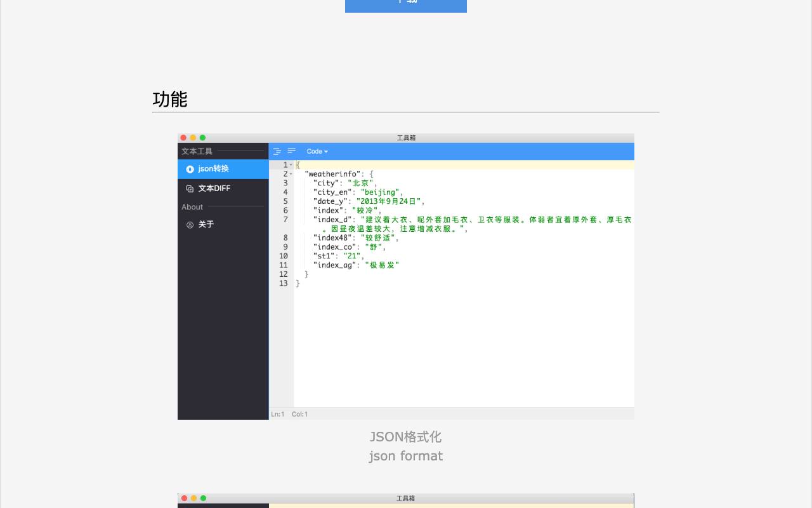The height and width of the screenshot is (508, 812).
Task: Click yellow minimize dot in JSON format screenshot
Action: [193, 138]
